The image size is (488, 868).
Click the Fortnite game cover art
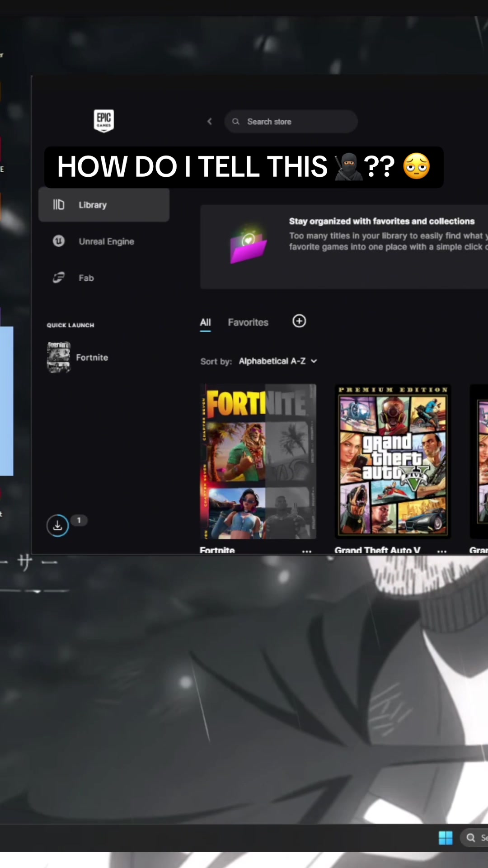(x=258, y=461)
